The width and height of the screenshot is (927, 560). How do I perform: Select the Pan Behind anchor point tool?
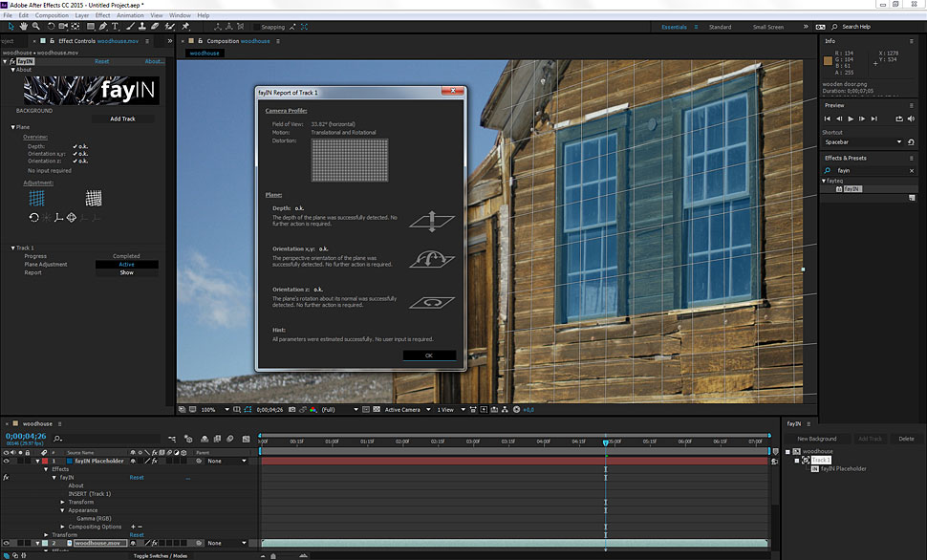[75, 27]
